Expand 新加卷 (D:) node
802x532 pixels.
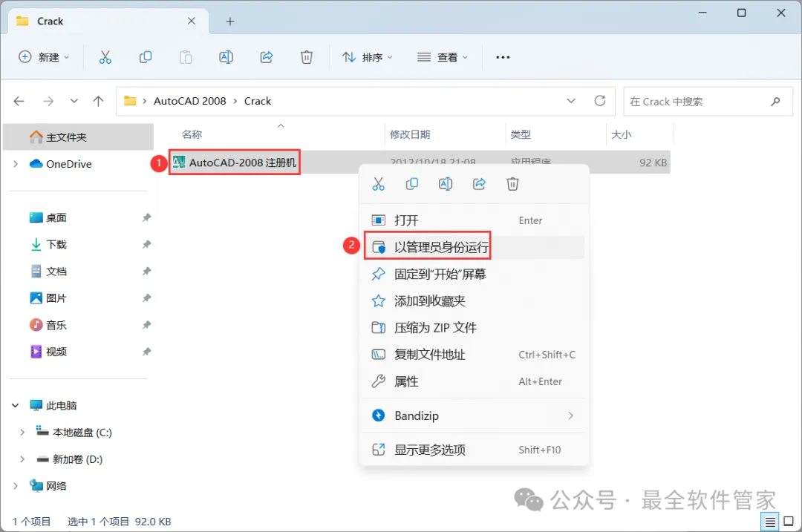pos(22,459)
